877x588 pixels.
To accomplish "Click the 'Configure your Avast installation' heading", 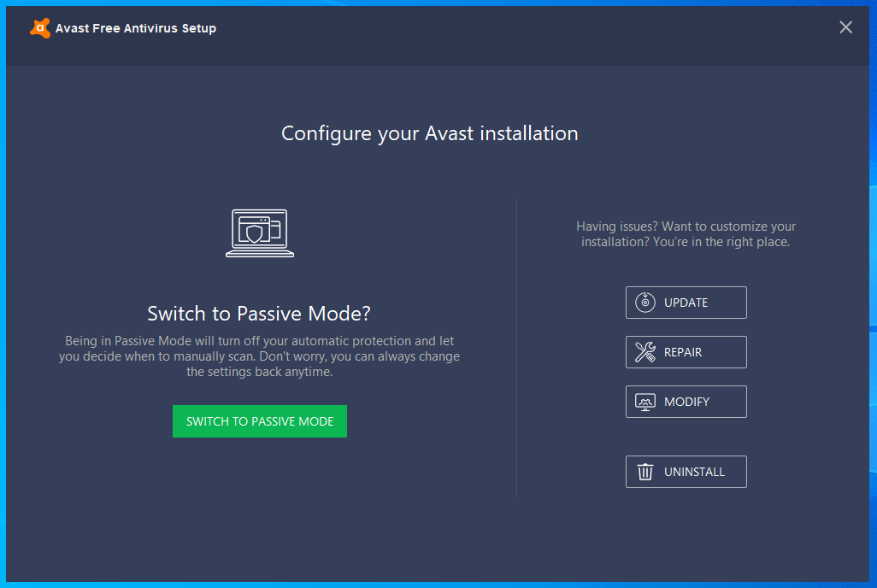I will pos(430,133).
